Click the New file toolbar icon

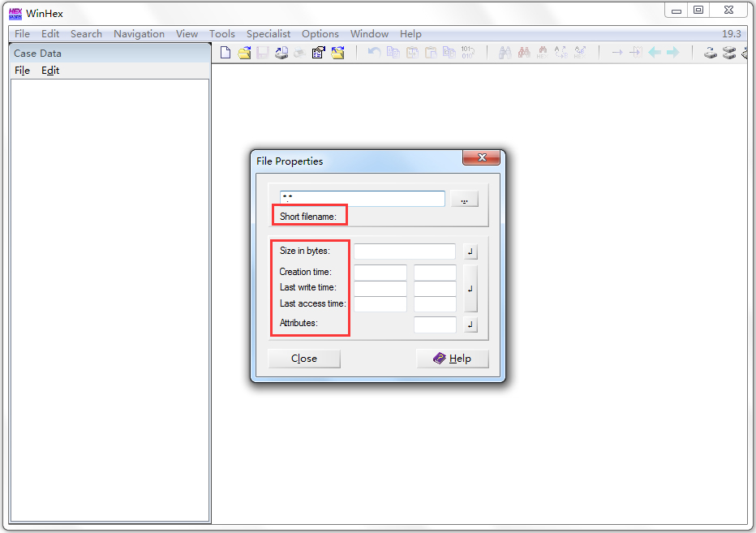226,52
